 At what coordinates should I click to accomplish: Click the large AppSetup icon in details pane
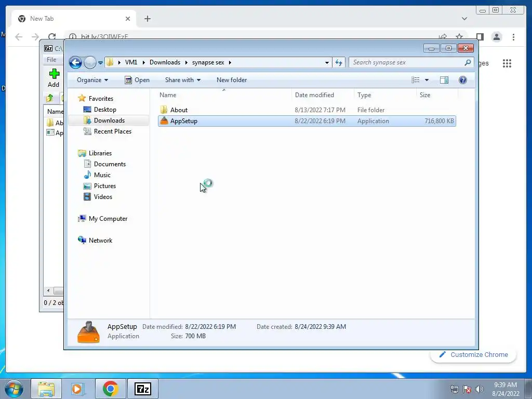tap(88, 332)
